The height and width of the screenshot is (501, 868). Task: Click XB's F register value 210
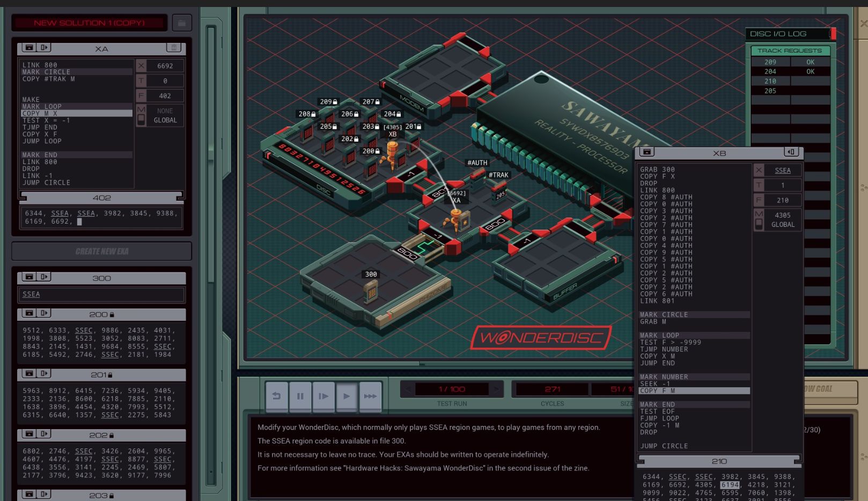783,201
